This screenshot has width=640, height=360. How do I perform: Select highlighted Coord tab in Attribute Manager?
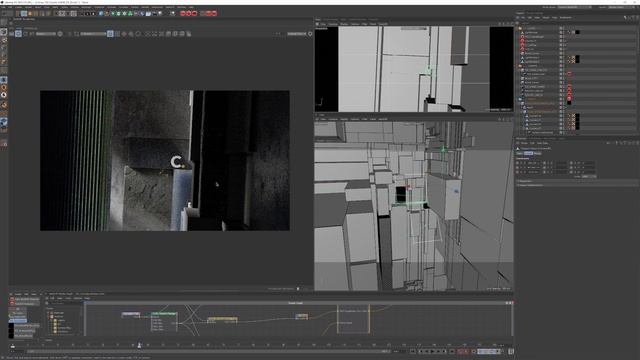click(529, 153)
